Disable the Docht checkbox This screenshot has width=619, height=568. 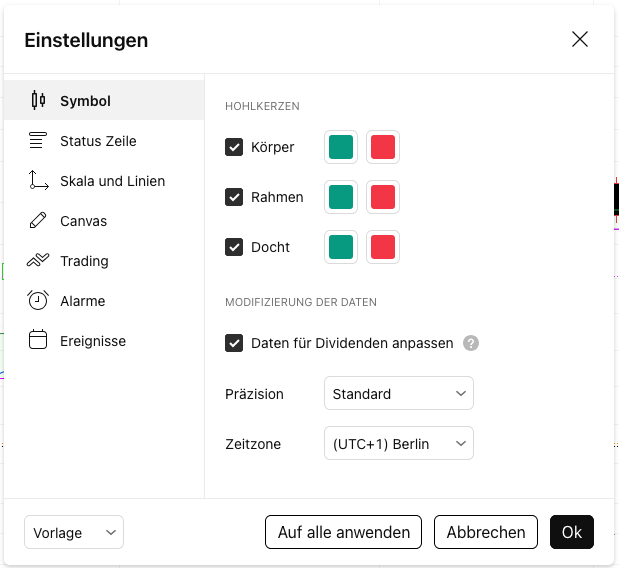pos(234,247)
